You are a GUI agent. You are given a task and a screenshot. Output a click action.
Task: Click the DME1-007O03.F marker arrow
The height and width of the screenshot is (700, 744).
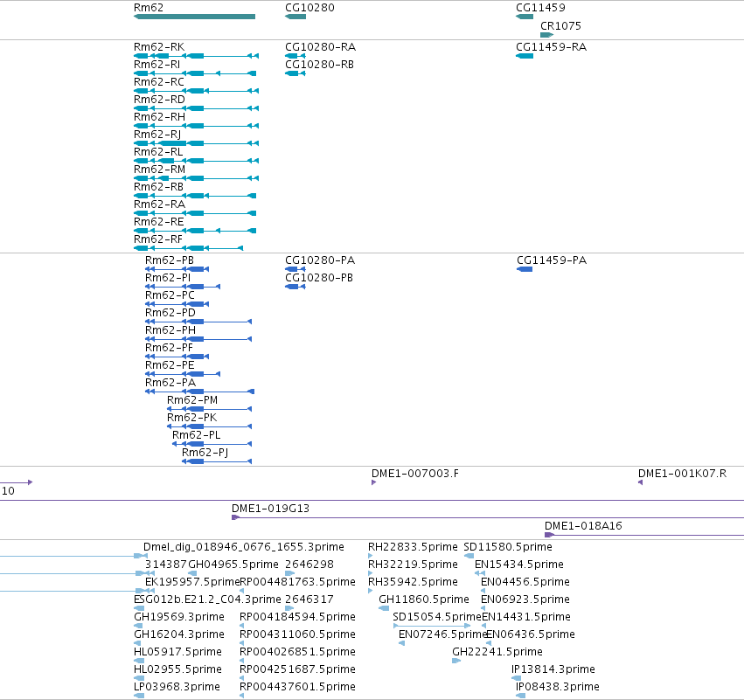[x=374, y=482]
